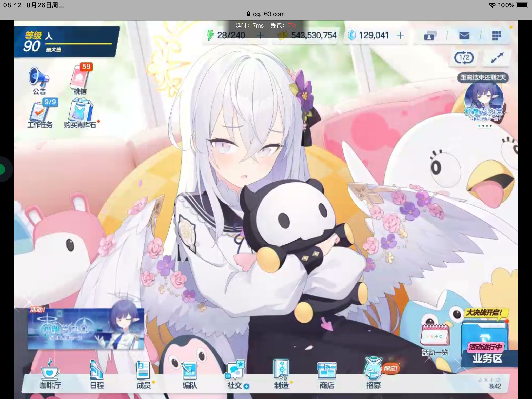Viewport: 532px width, 399px height.
Task: Tap the iPad battery status indicator
Action: 522,5
